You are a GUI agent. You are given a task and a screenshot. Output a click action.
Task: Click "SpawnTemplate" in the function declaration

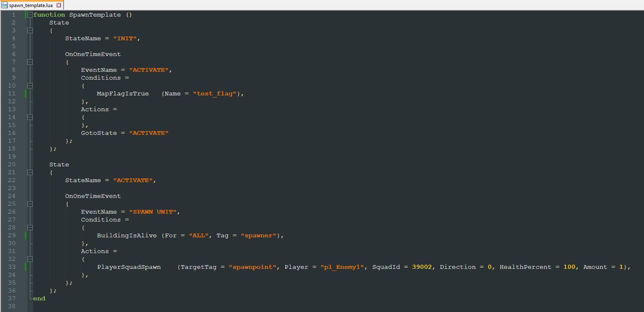pyautogui.click(x=95, y=15)
